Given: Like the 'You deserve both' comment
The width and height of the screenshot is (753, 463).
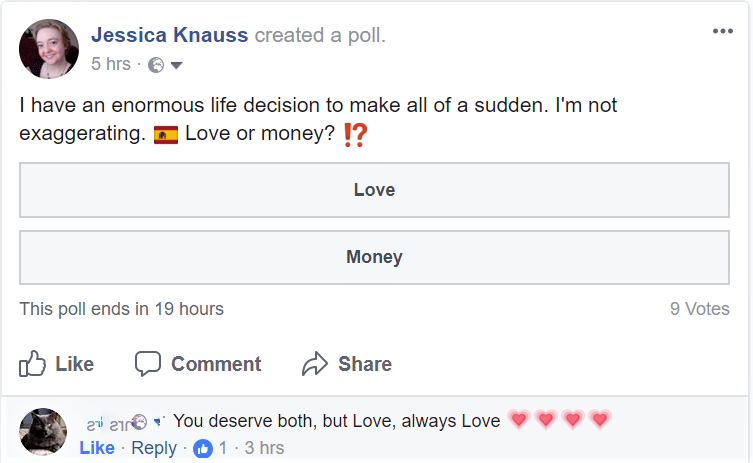Looking at the screenshot, I should click(97, 448).
